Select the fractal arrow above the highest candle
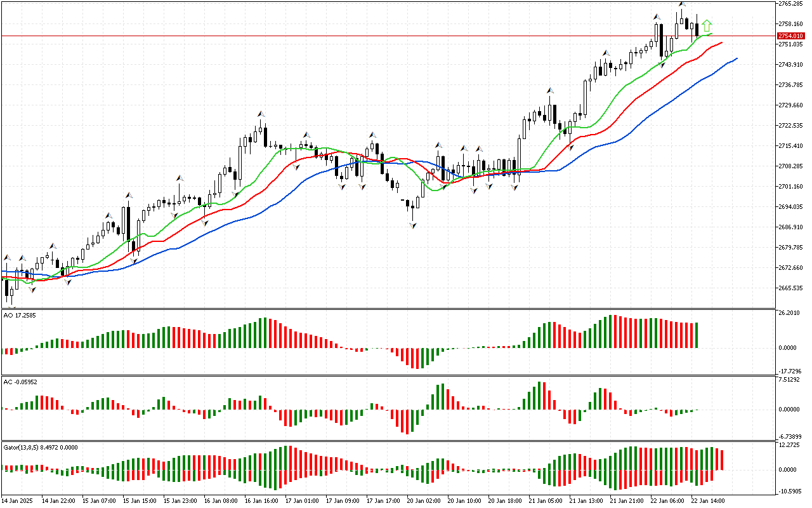 point(682,4)
